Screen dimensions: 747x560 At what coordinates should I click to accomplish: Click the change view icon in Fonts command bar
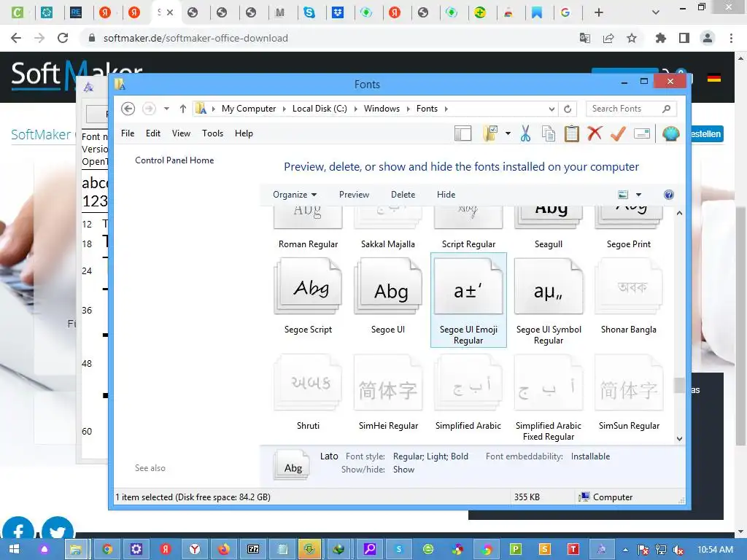point(623,195)
